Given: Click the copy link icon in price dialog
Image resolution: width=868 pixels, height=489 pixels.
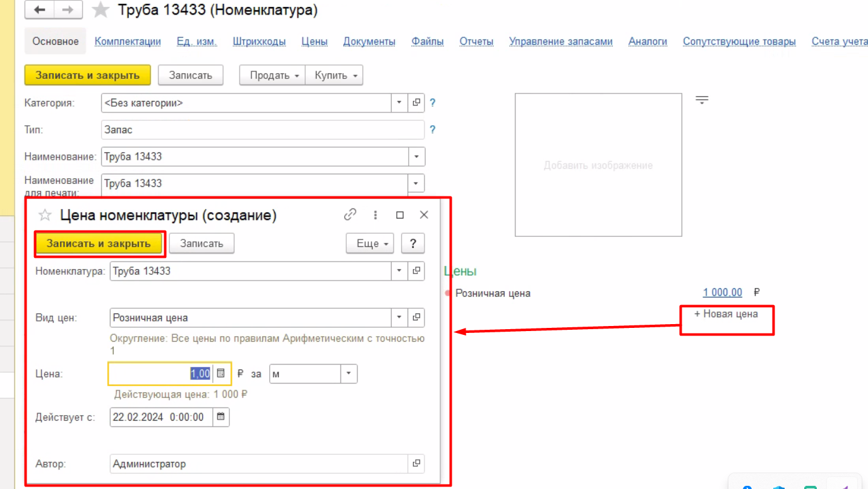Looking at the screenshot, I should pyautogui.click(x=350, y=215).
